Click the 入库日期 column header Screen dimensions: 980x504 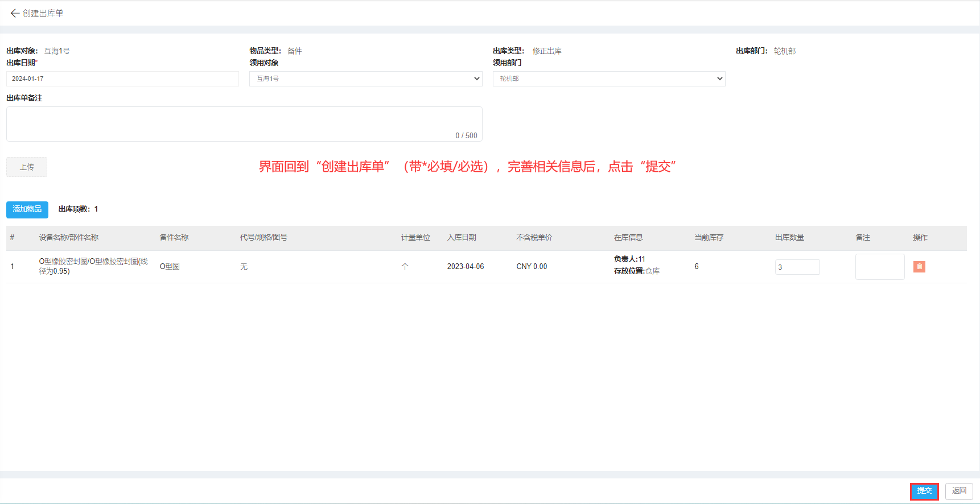point(462,238)
